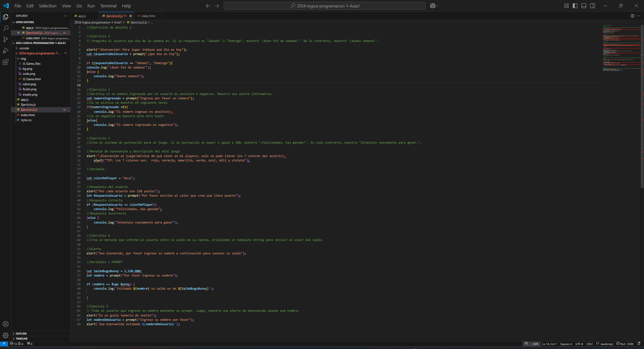
Task: Click the zoom magnifier icon in status bar
Action: [527, 344]
